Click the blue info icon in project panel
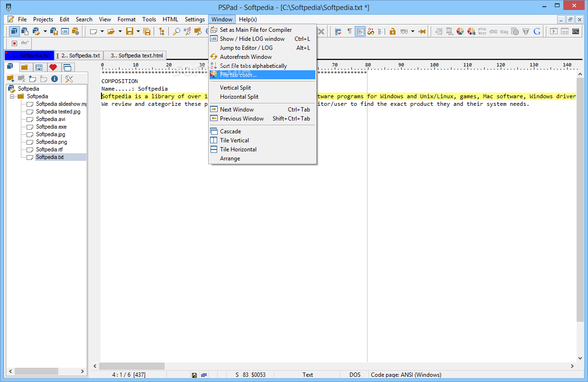 point(55,79)
